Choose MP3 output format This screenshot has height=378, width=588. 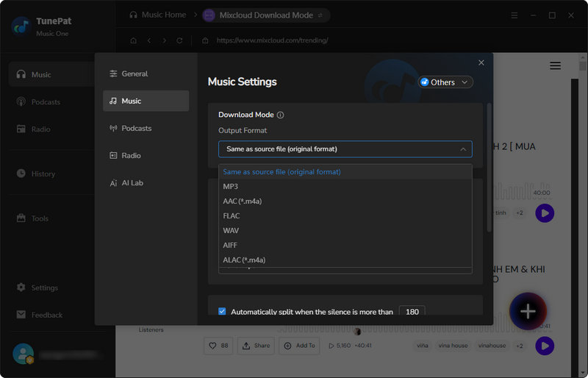(x=345, y=187)
